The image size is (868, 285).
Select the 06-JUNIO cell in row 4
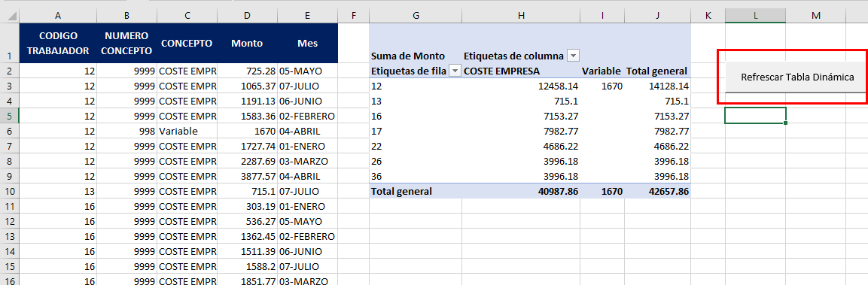[x=307, y=102]
